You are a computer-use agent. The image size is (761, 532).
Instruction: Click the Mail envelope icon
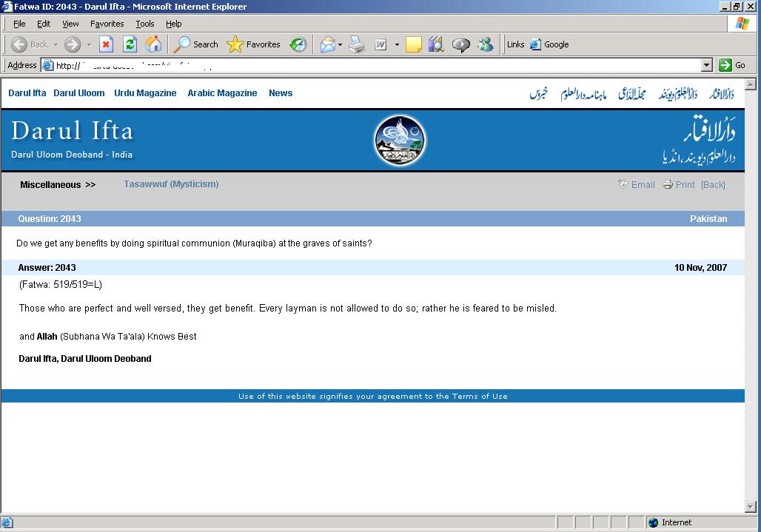pyautogui.click(x=328, y=44)
